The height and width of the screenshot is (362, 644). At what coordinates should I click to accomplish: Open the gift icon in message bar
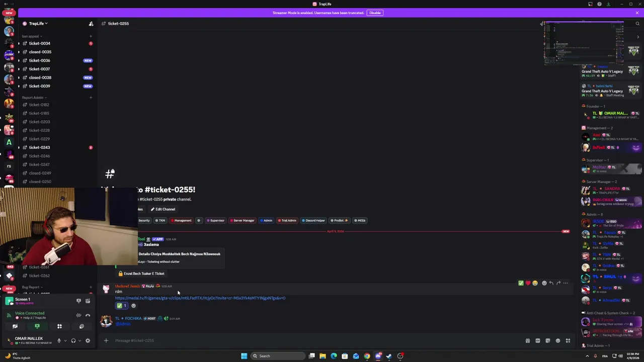coord(527,341)
